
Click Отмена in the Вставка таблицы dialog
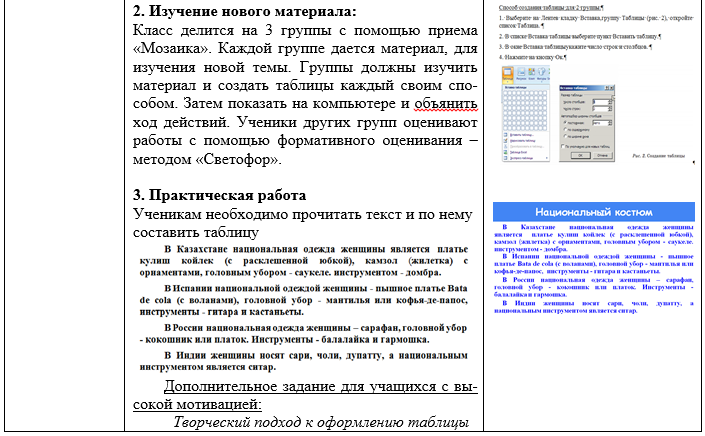click(x=602, y=155)
